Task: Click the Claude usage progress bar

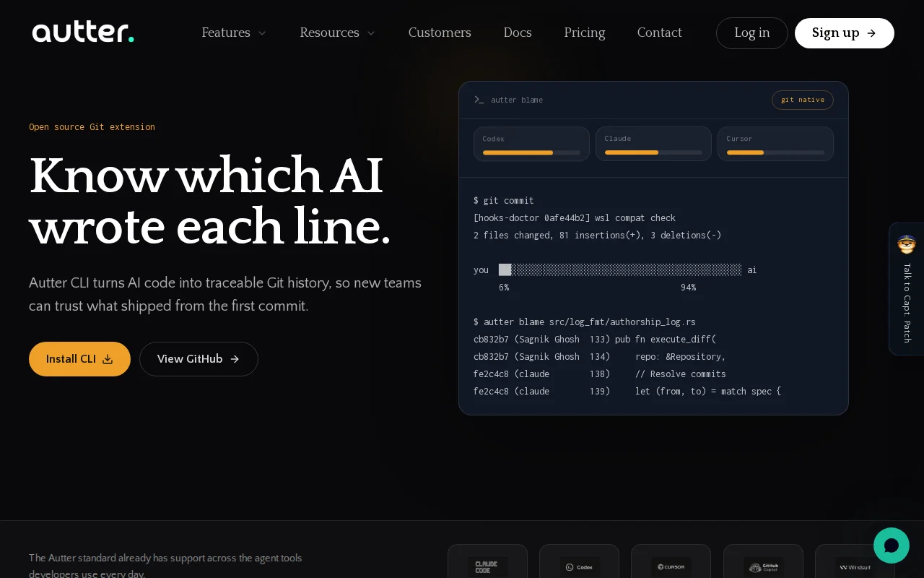Action: [653, 152]
